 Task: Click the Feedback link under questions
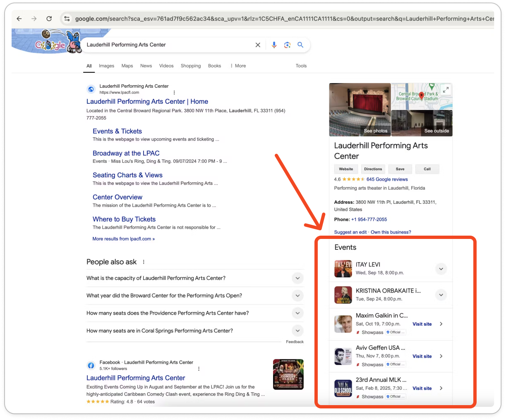click(x=295, y=342)
